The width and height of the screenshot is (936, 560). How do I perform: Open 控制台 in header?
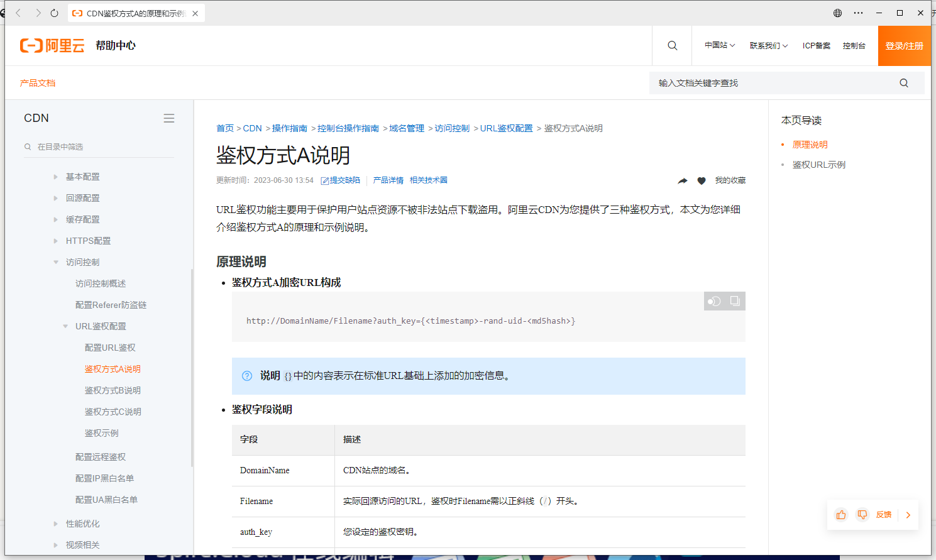[x=854, y=45]
